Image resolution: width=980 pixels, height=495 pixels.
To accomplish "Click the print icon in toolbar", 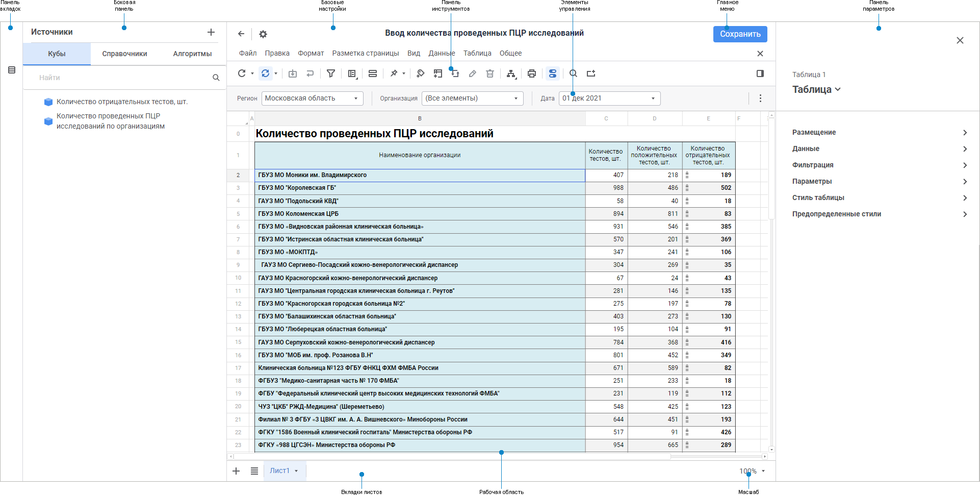I will pyautogui.click(x=532, y=73).
